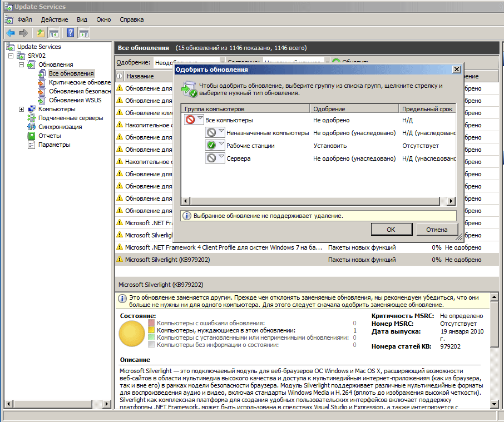Open the Справка menu

coord(131,19)
